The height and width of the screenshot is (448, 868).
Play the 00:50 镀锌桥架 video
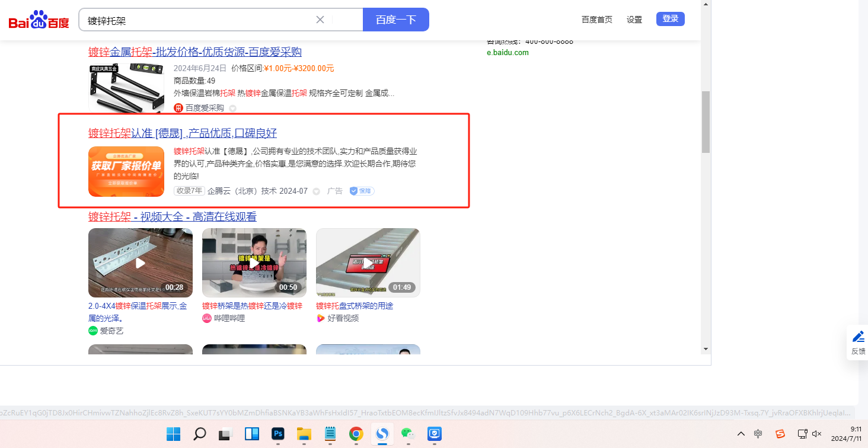coord(254,263)
